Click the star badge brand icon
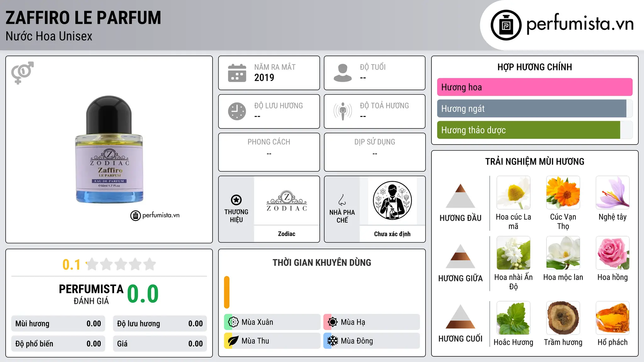 click(x=236, y=200)
